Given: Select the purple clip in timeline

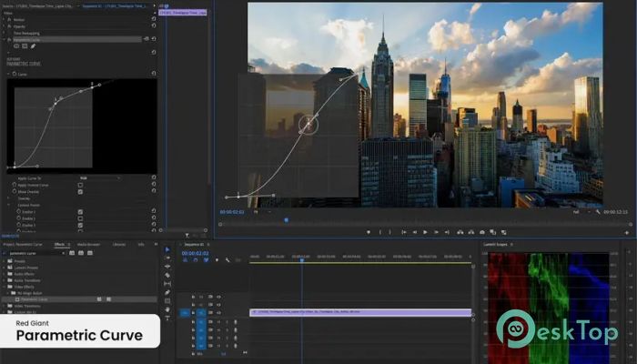Looking at the screenshot, I should coord(360,312).
